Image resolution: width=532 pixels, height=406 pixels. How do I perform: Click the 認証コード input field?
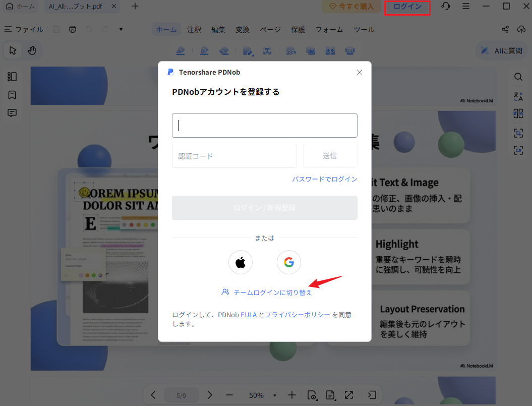tap(234, 156)
